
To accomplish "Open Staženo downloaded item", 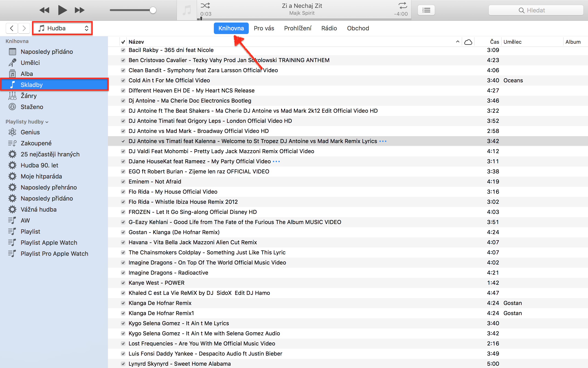I will click(54, 107).
